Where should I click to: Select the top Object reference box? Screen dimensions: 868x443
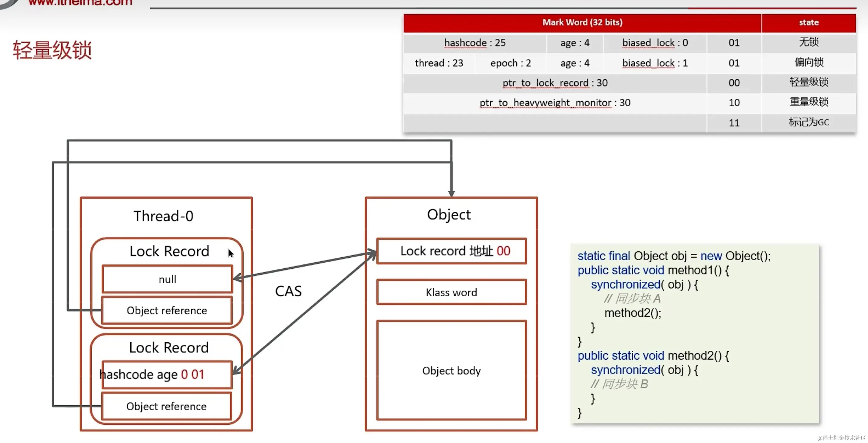(x=167, y=310)
